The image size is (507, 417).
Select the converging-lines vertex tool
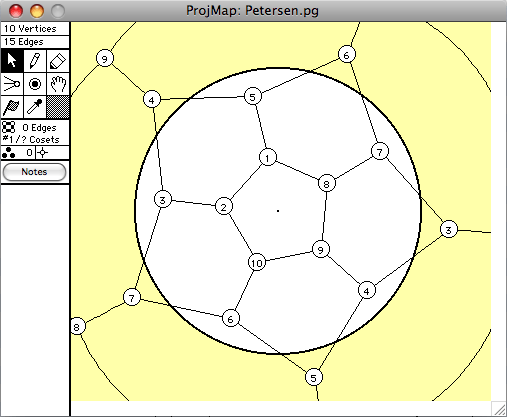tap(12, 84)
